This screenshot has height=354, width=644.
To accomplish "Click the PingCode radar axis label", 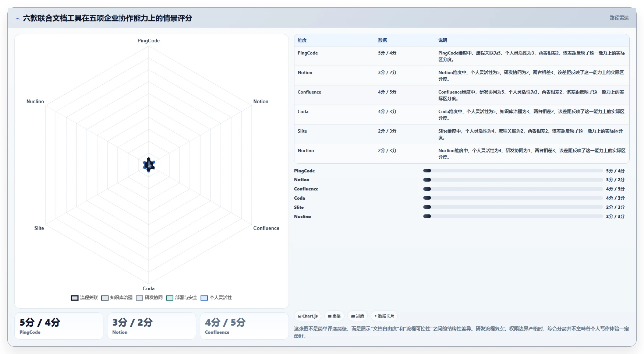I will tap(149, 41).
